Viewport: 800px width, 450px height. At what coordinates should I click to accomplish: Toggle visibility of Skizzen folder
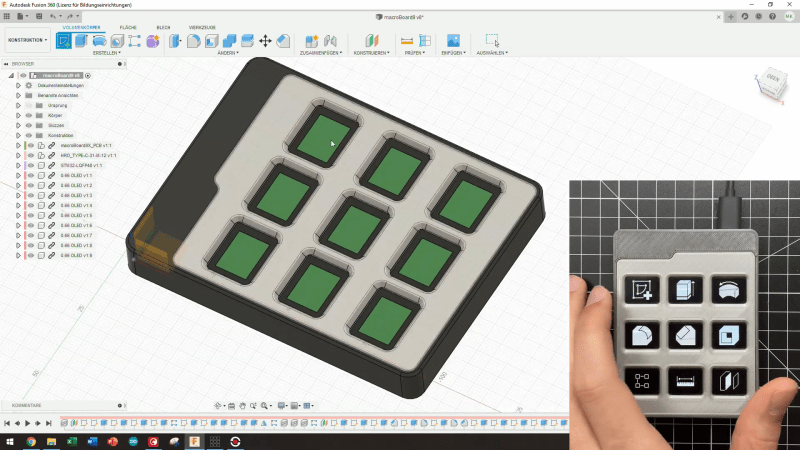pyautogui.click(x=29, y=126)
